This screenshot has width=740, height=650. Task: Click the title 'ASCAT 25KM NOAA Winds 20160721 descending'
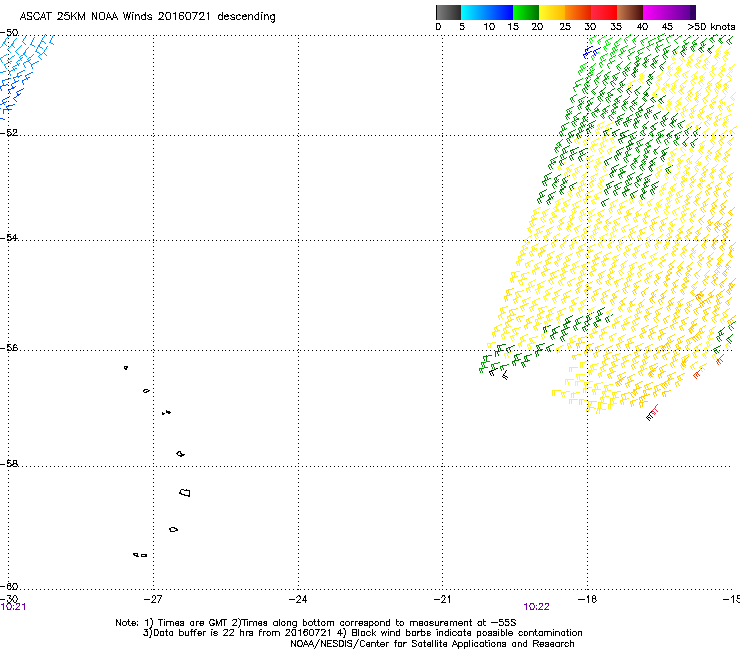tap(148, 17)
